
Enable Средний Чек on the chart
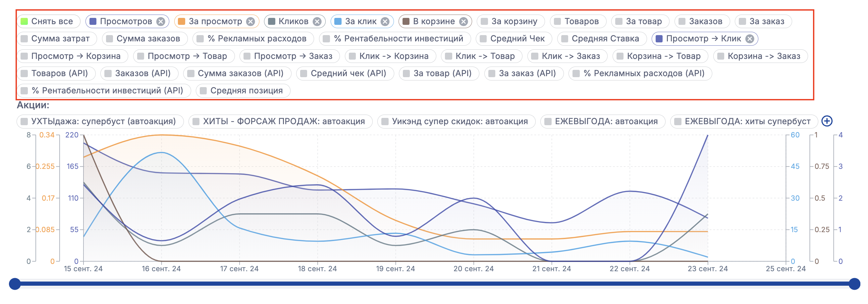pos(514,39)
